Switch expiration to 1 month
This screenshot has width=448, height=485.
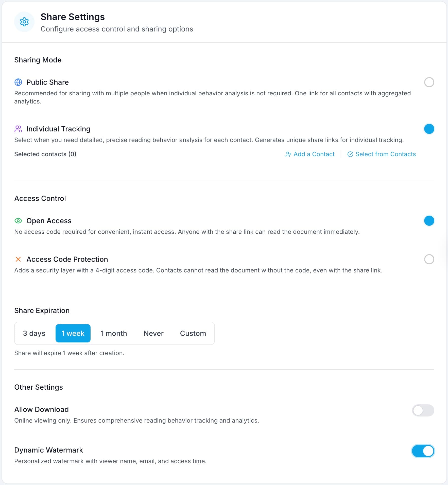tap(114, 333)
